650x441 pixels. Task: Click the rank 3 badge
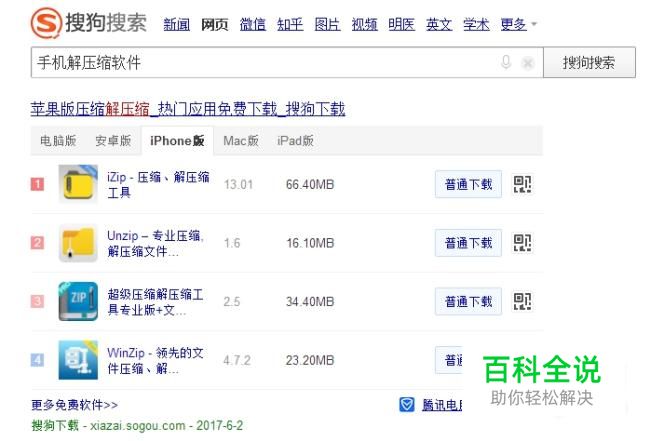point(37,301)
